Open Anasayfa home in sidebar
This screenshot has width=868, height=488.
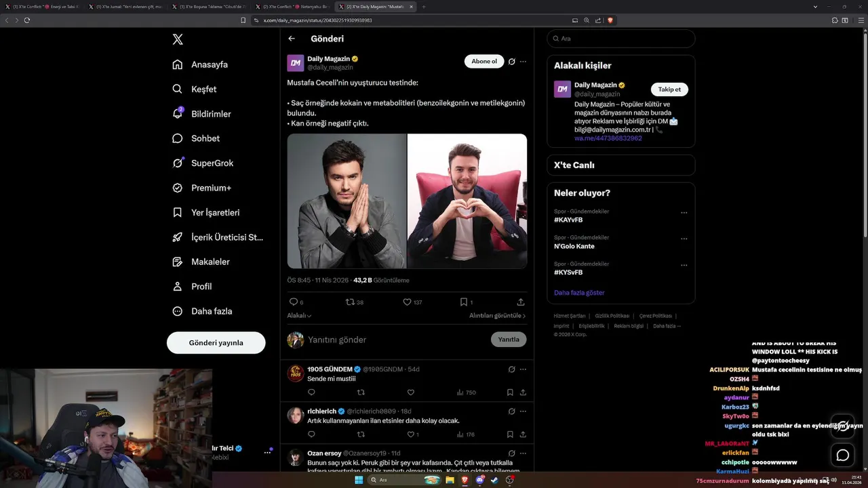pyautogui.click(x=200, y=64)
